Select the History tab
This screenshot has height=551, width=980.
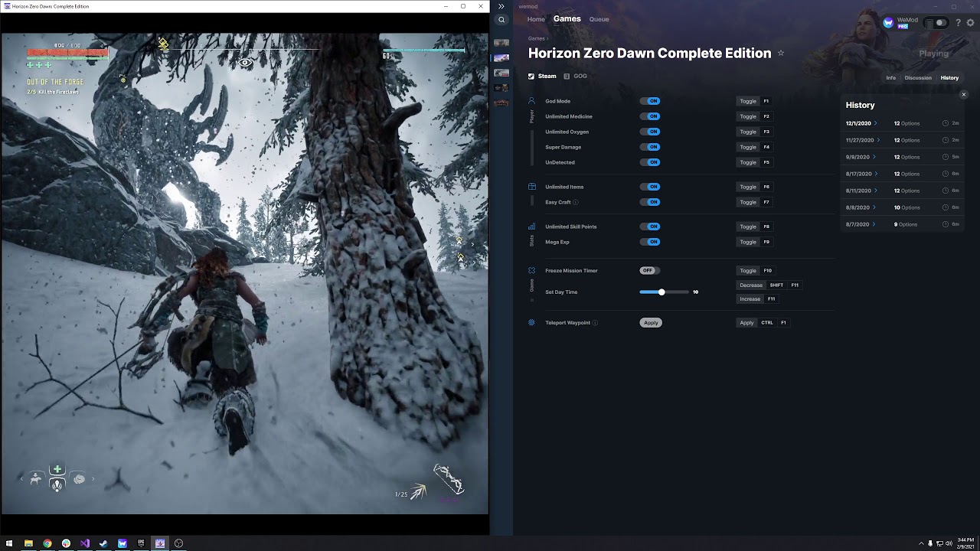[x=949, y=78]
